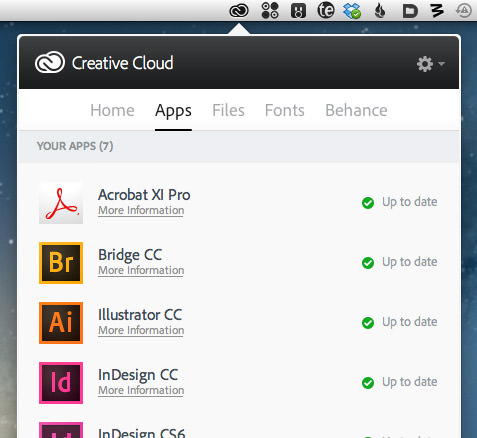This screenshot has height=438, width=477.
Task: Open the Dropbox menu bar icon
Action: (352, 10)
